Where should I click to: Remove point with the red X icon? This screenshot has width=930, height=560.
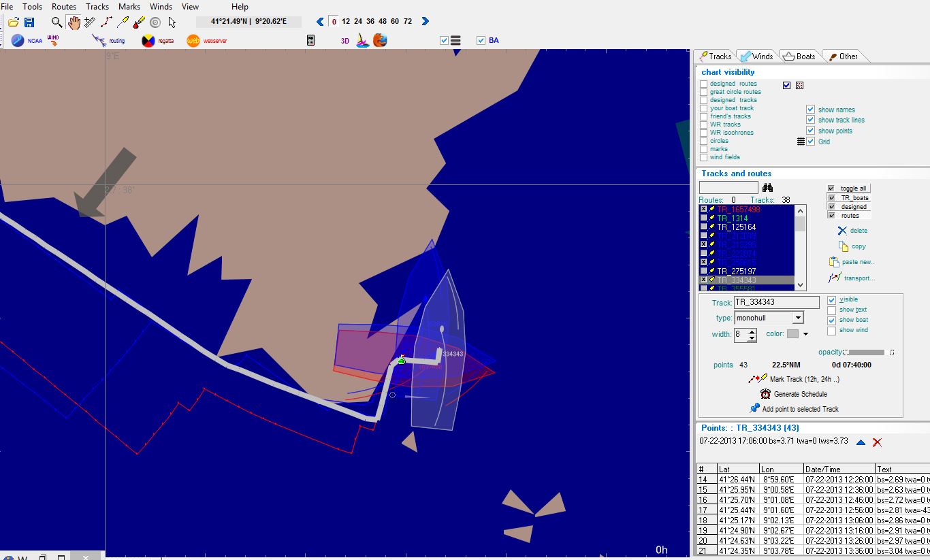877,442
